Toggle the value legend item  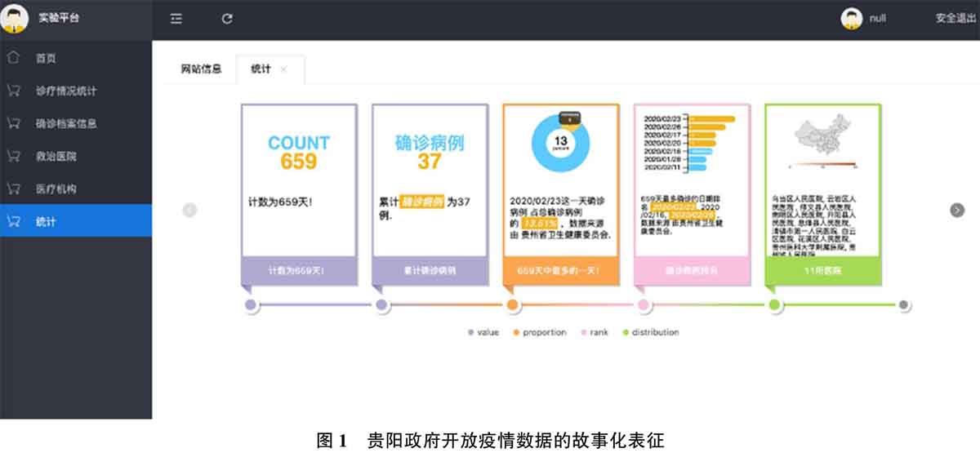click(x=483, y=332)
